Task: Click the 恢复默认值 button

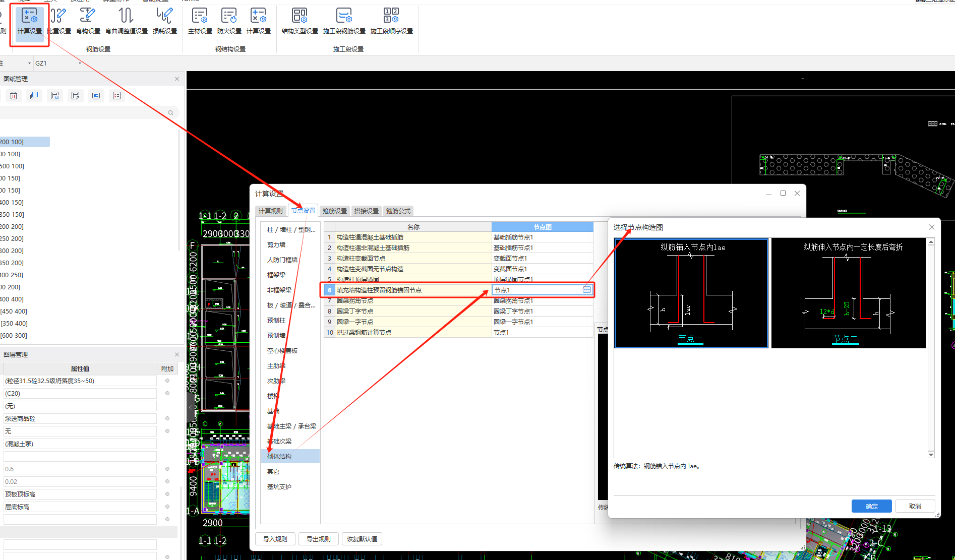Action: (x=362, y=539)
